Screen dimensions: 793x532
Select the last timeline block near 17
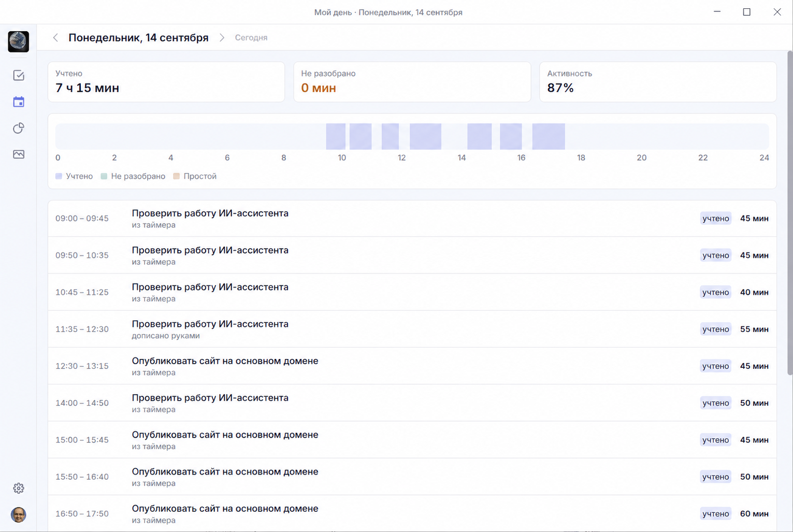pos(549,137)
